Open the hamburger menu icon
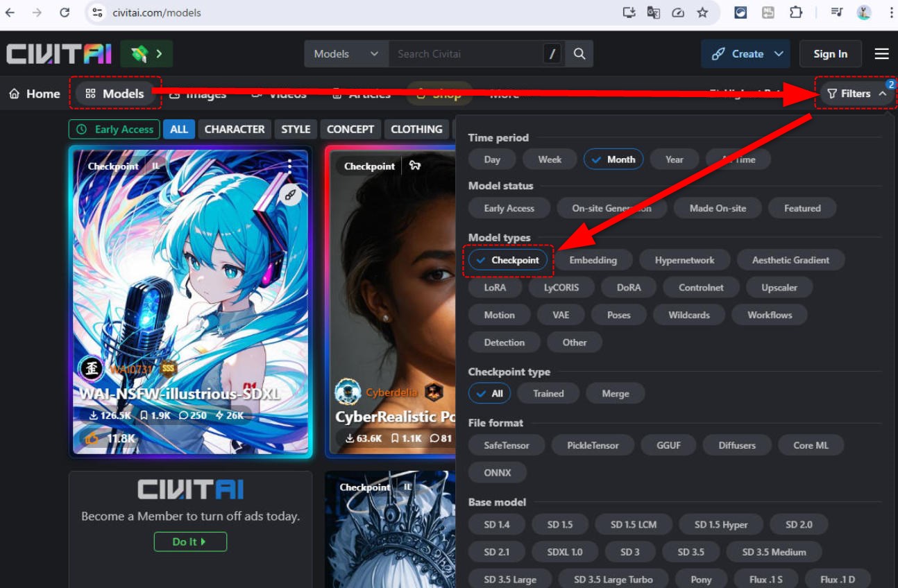 pos(881,54)
